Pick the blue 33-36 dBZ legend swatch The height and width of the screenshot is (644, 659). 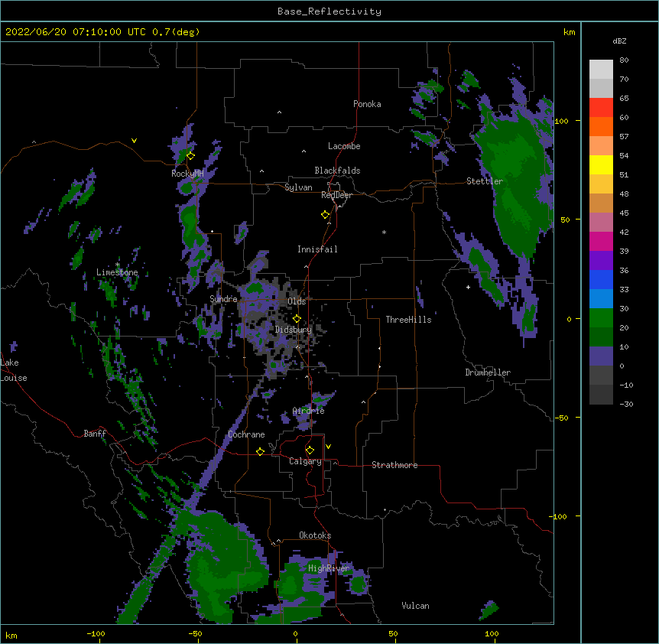[x=601, y=280]
